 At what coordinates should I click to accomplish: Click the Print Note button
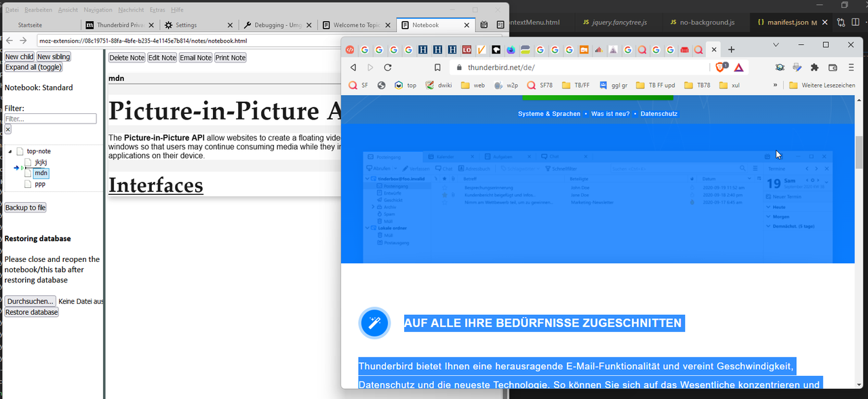point(231,58)
